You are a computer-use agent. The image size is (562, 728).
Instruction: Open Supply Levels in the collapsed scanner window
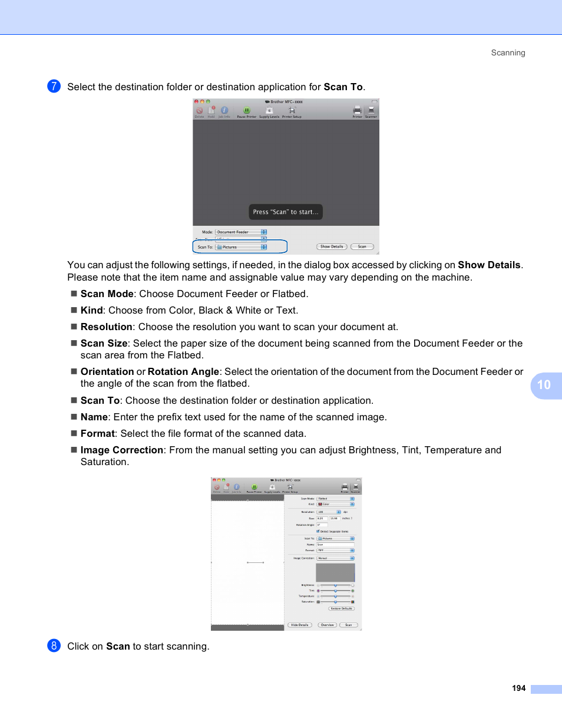[x=269, y=111]
